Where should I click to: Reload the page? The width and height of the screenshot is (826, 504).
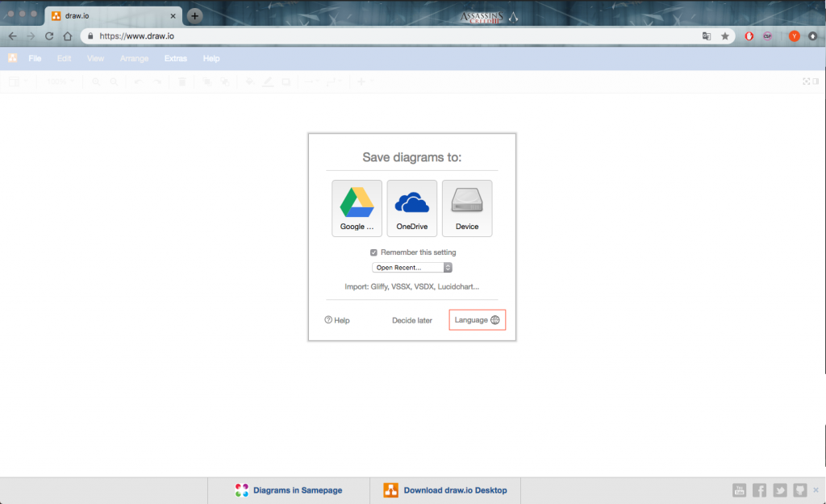click(x=49, y=35)
